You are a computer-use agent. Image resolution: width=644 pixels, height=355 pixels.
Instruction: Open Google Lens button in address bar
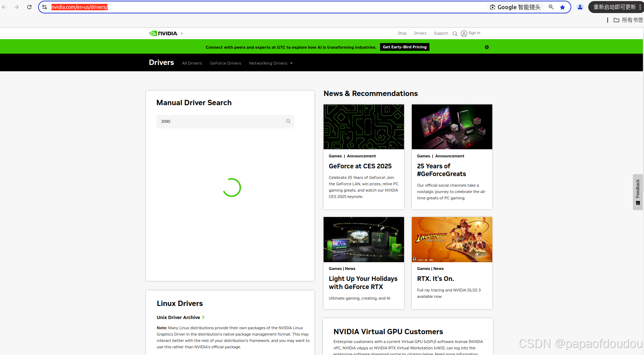pos(515,7)
